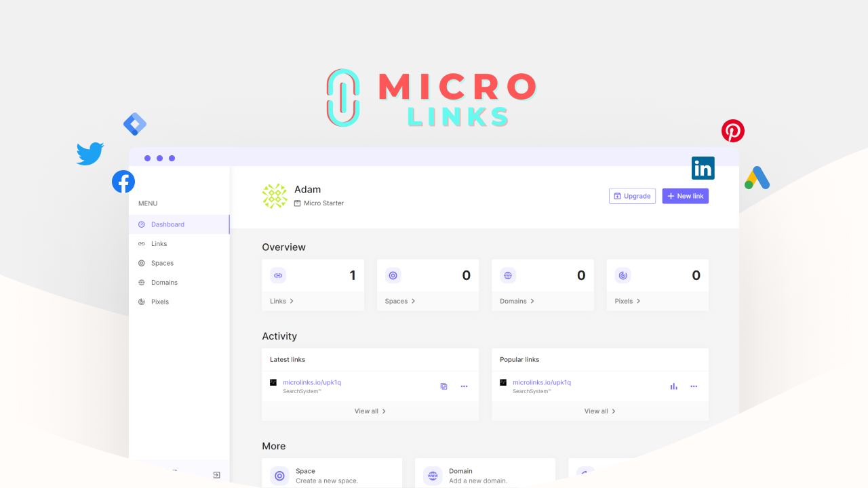Select Dashboard in the menu
Viewport: 868px width, 488px height.
[167, 224]
